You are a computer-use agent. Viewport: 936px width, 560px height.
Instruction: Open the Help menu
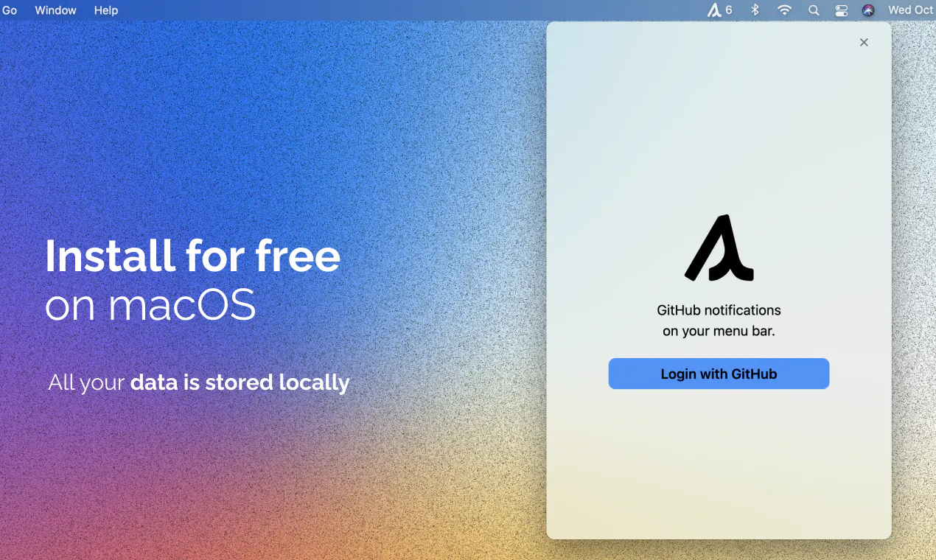pos(106,10)
